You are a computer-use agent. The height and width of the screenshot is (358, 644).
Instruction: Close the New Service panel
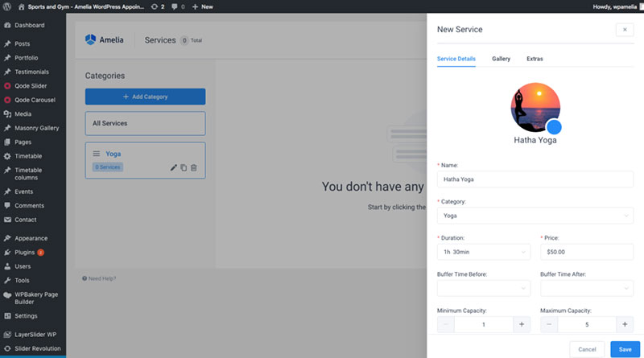[x=625, y=30]
